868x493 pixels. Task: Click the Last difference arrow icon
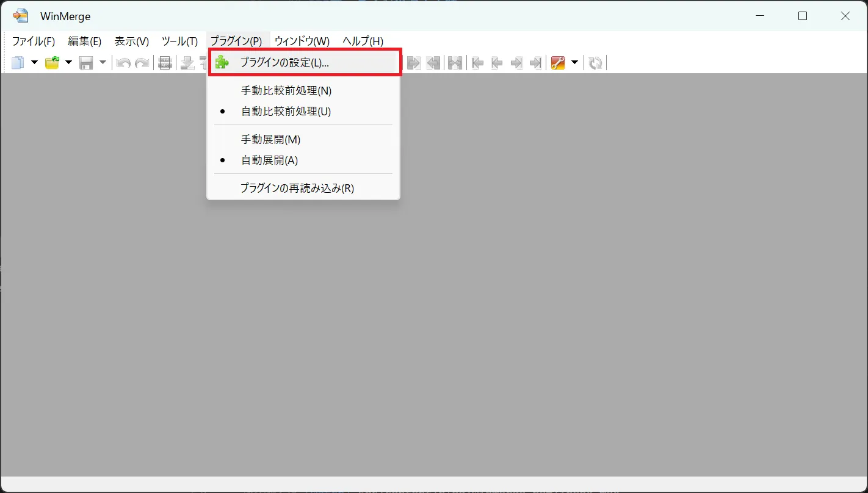(x=535, y=62)
